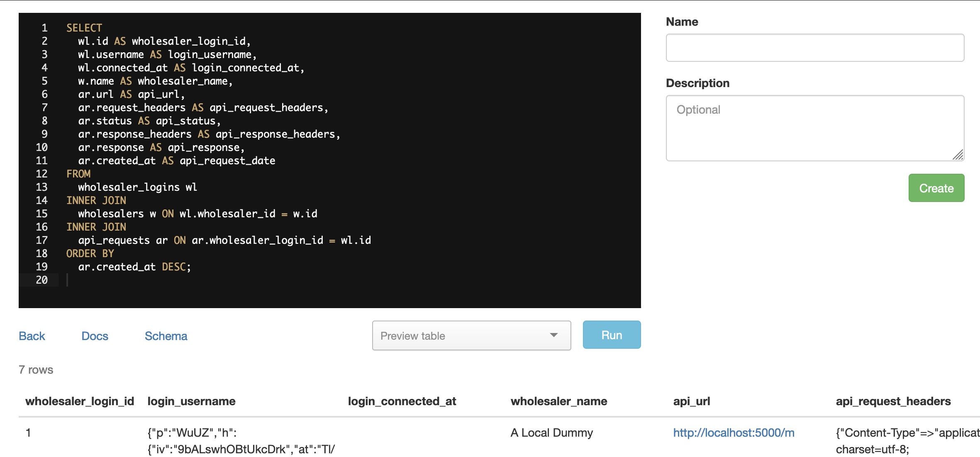The width and height of the screenshot is (980, 457).
Task: Click the login_connected_at column header
Action: coord(402,401)
